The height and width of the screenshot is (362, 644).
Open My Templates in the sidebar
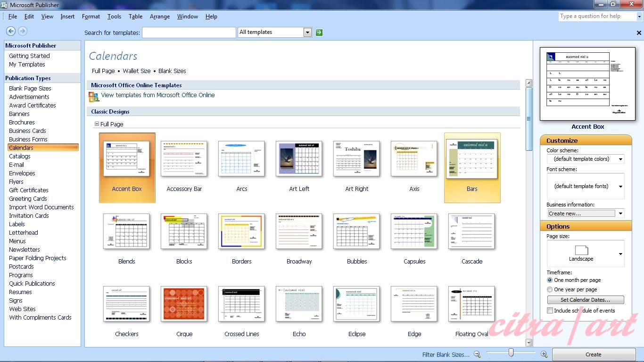coord(27,65)
